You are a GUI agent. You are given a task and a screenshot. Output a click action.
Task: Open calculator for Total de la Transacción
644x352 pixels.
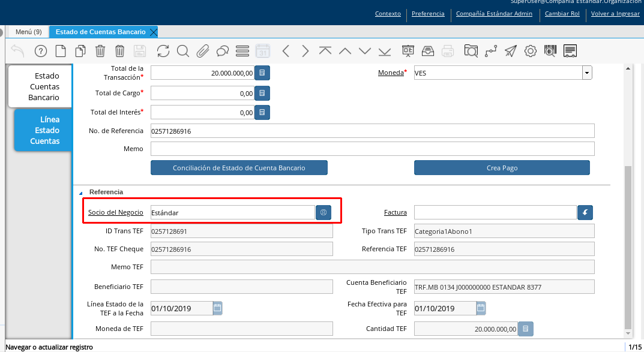pos(262,73)
